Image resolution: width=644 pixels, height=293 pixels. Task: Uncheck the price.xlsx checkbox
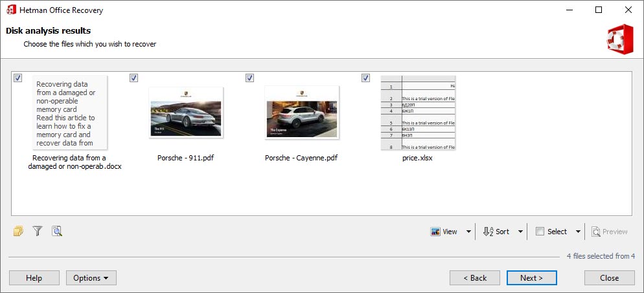(365, 78)
